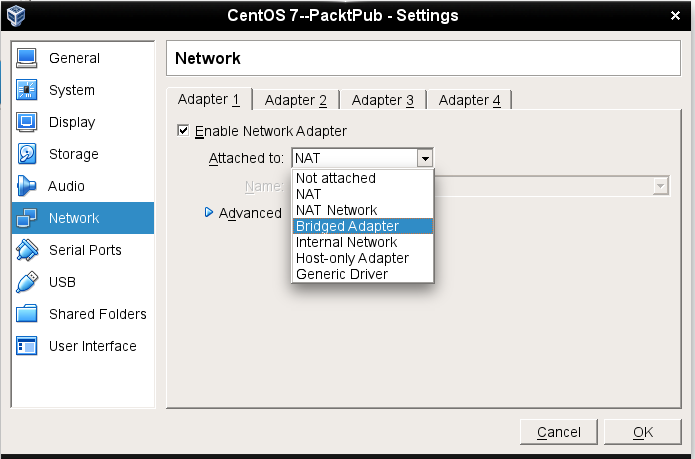Open the window menu in title bar
Image resolution: width=695 pixels, height=459 pixels.
16,15
